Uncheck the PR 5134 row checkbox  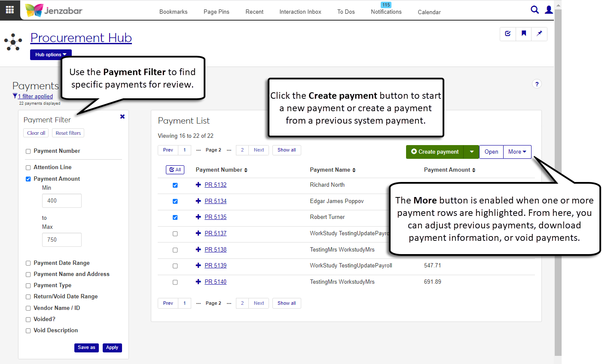coord(175,201)
